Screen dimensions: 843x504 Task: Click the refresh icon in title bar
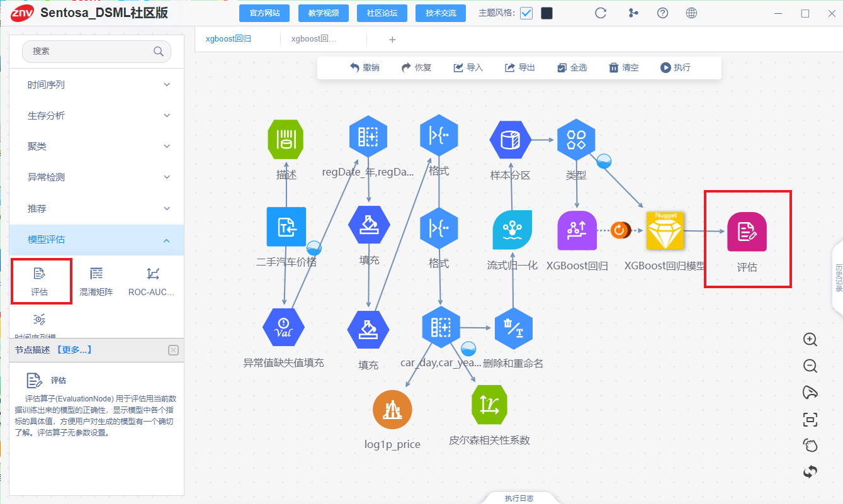tap(601, 13)
